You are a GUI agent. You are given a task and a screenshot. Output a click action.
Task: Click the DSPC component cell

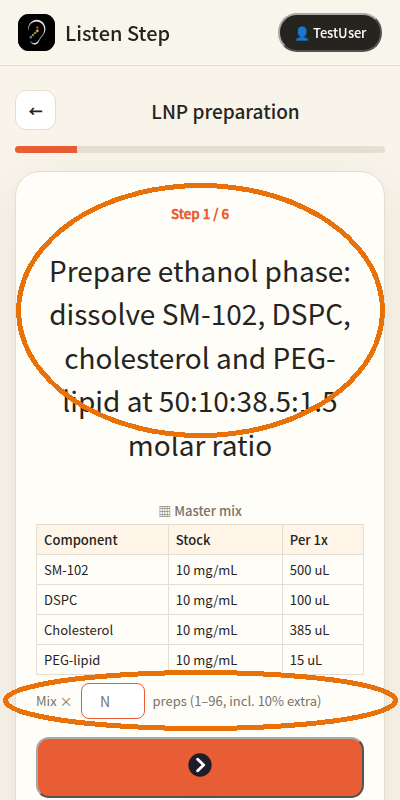click(103, 600)
